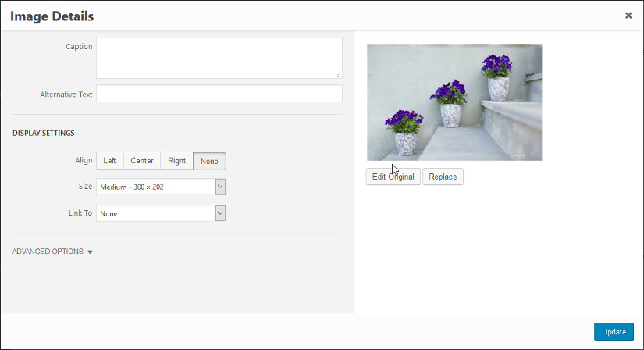Viewport: 644px width, 350px height.
Task: Close the Image Details dialog
Action: [x=628, y=16]
